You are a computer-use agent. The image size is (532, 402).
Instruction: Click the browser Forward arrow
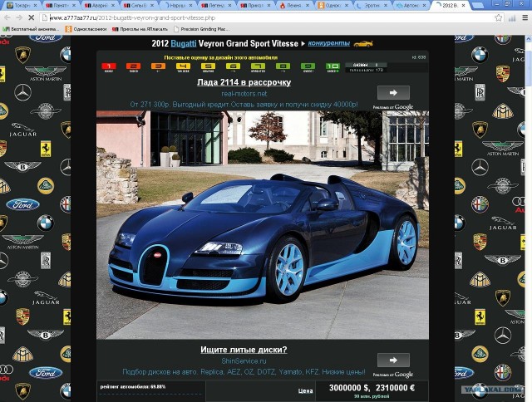(19, 17)
